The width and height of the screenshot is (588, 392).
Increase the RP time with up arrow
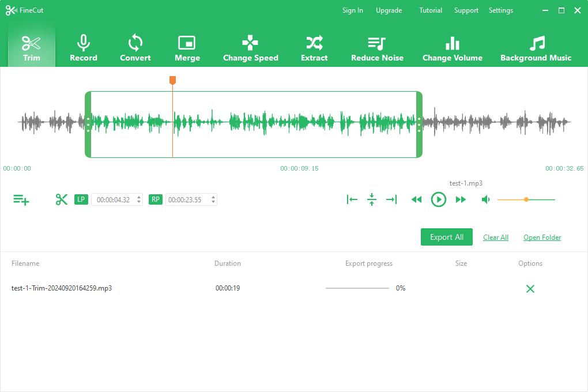(213, 197)
